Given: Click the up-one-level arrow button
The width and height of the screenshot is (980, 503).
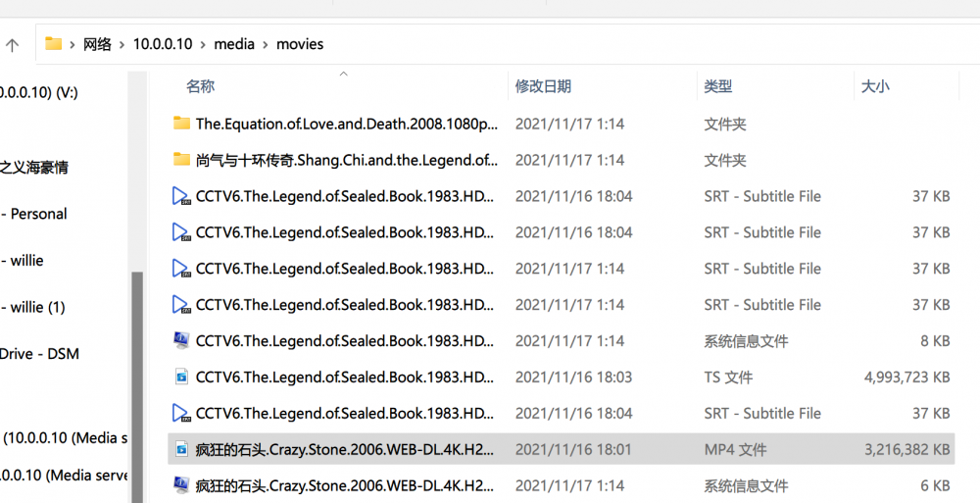Looking at the screenshot, I should [13, 44].
